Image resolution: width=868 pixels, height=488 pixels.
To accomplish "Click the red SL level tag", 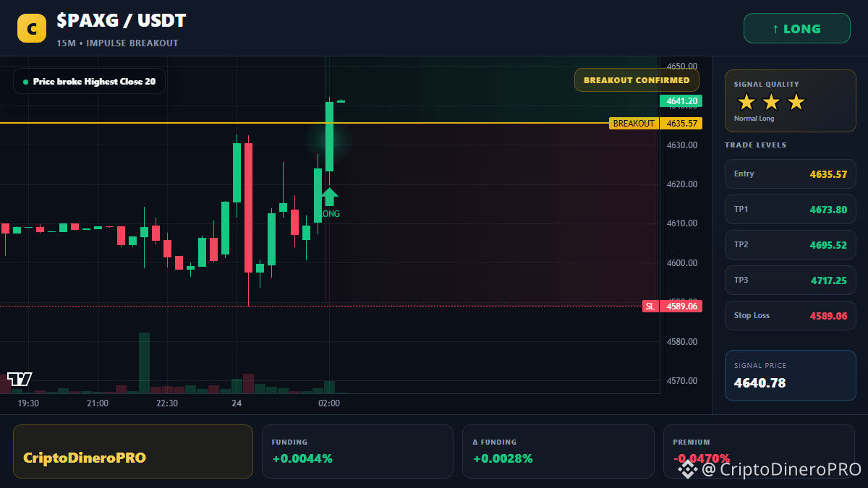I will click(x=650, y=307).
